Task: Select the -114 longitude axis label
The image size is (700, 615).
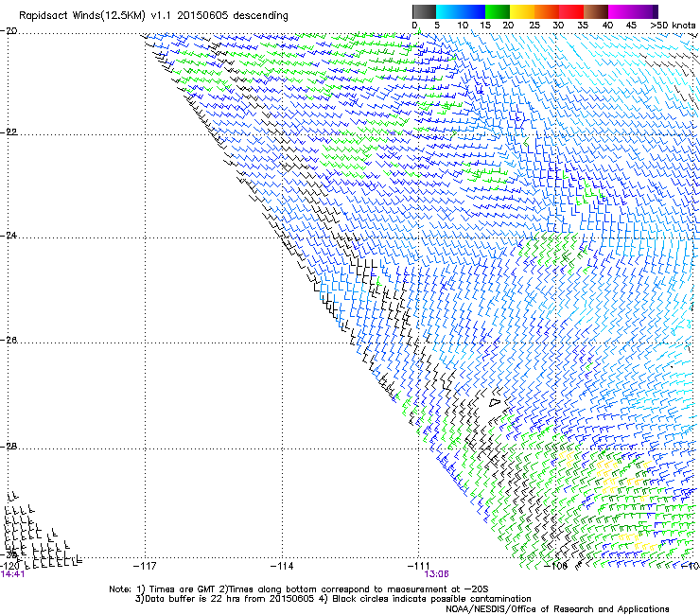Action: tap(282, 566)
